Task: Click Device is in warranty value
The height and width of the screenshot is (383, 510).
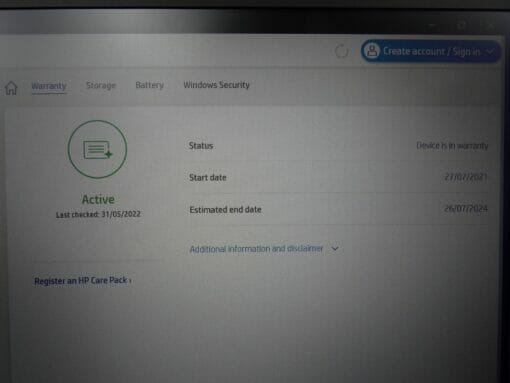Action: [452, 145]
